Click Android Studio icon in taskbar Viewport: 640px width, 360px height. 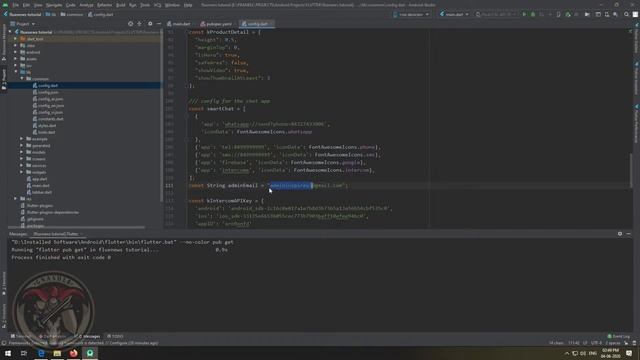tap(90, 353)
